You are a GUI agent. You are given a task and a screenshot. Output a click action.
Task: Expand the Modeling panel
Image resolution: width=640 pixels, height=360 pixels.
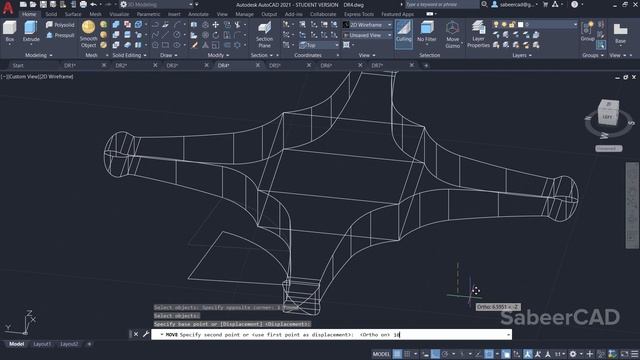point(39,55)
